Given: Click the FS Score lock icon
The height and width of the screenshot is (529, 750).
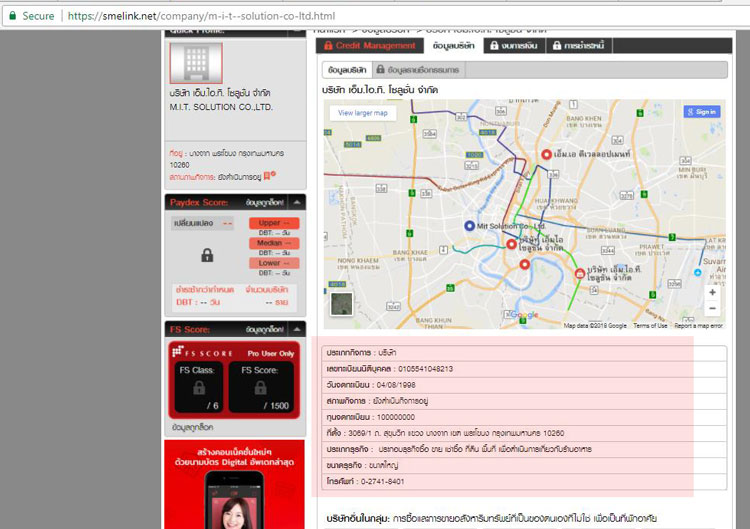Looking at the screenshot, I should pyautogui.click(x=260, y=386).
